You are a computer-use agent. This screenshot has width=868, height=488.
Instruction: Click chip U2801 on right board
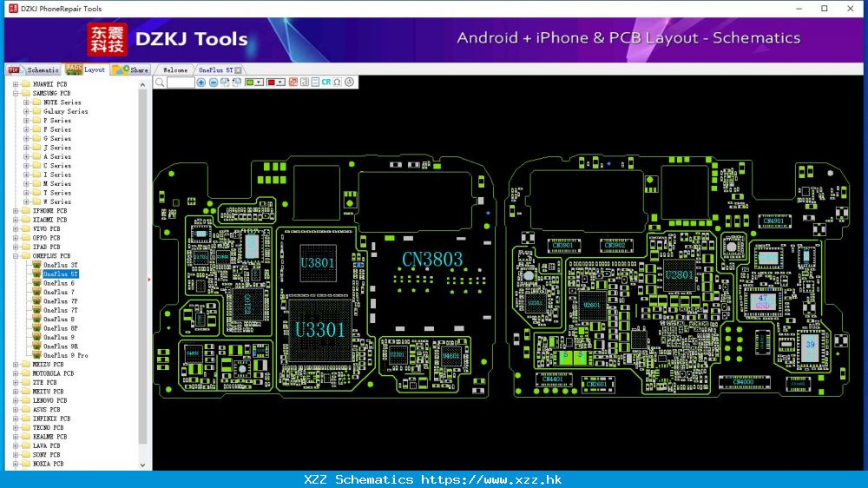click(680, 274)
